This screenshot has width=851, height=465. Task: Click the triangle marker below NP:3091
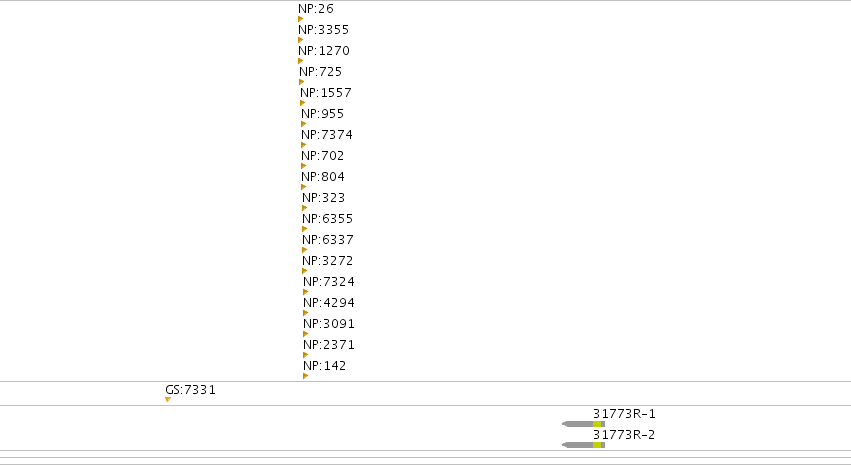click(x=306, y=334)
